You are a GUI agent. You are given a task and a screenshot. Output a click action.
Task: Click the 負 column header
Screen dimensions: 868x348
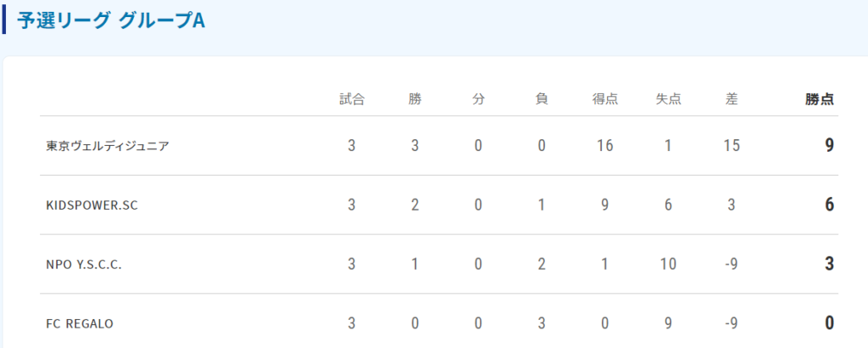click(x=542, y=99)
